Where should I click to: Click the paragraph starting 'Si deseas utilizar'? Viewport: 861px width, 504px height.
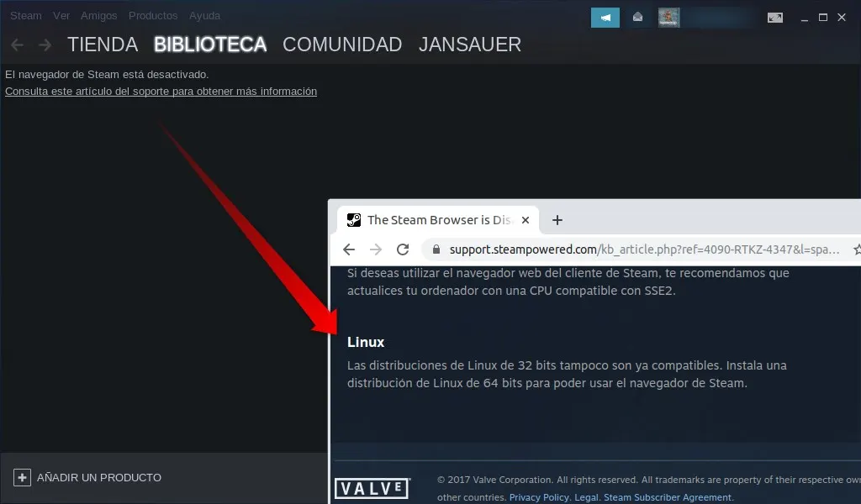tap(568, 282)
